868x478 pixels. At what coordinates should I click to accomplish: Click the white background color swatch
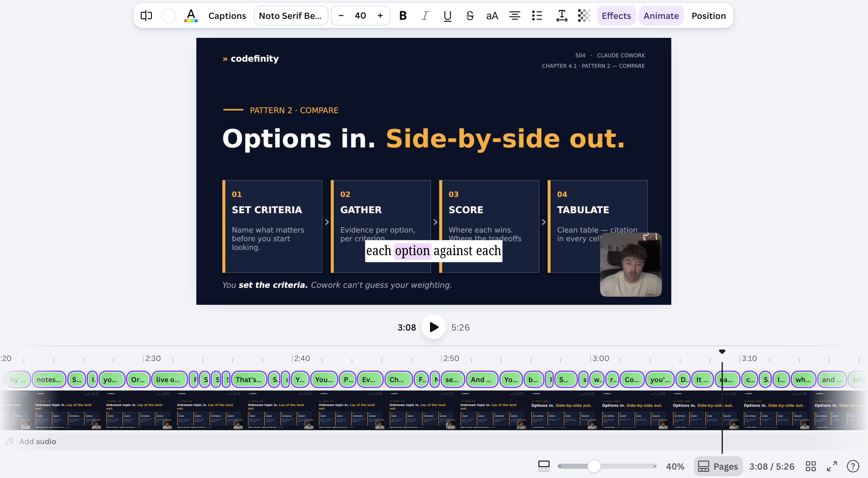click(x=168, y=16)
